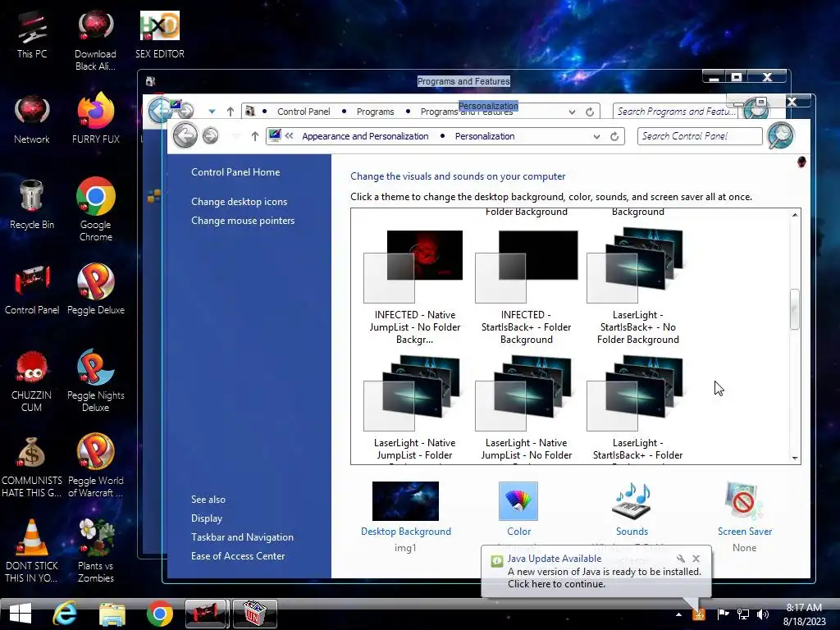This screenshot has width=840, height=630.
Task: Select Programs breadcrumb in back window
Action: [375, 112]
